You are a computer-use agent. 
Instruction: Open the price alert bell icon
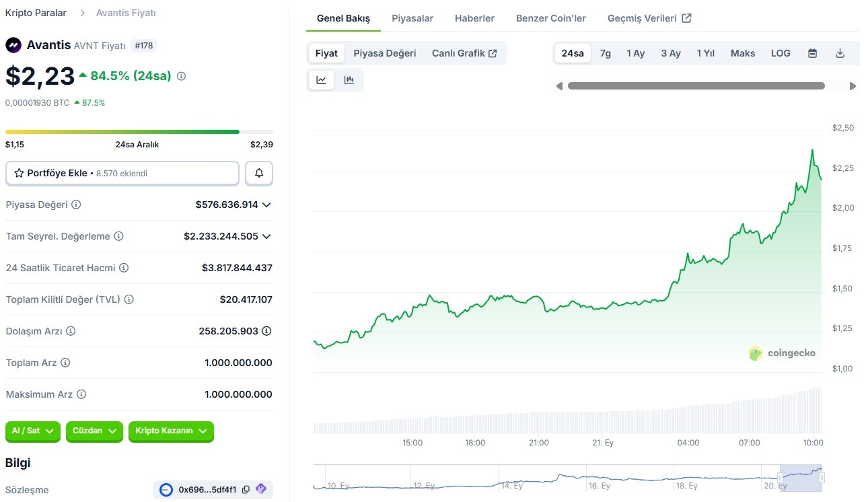click(x=259, y=173)
